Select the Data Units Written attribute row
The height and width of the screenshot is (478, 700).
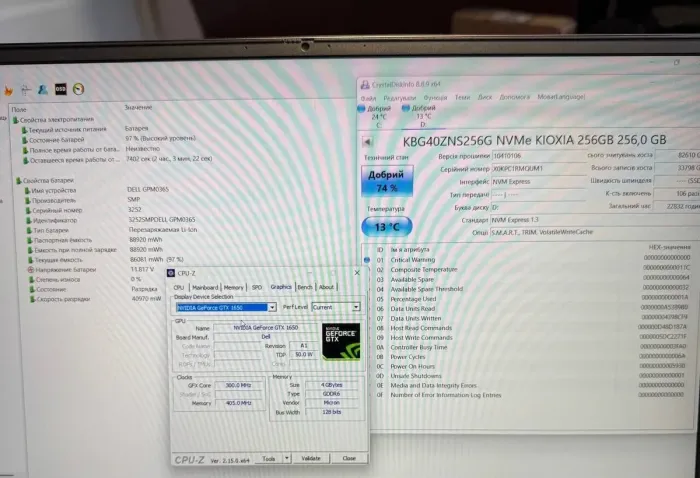(x=533, y=318)
